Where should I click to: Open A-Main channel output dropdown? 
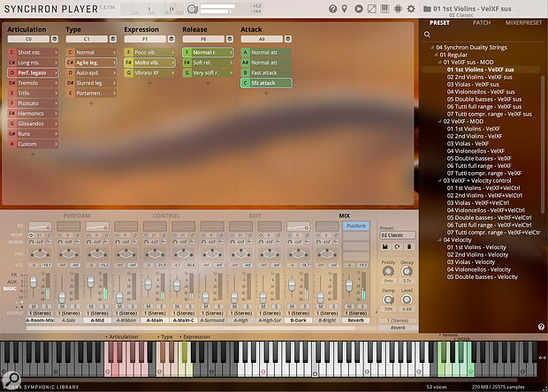(x=156, y=313)
